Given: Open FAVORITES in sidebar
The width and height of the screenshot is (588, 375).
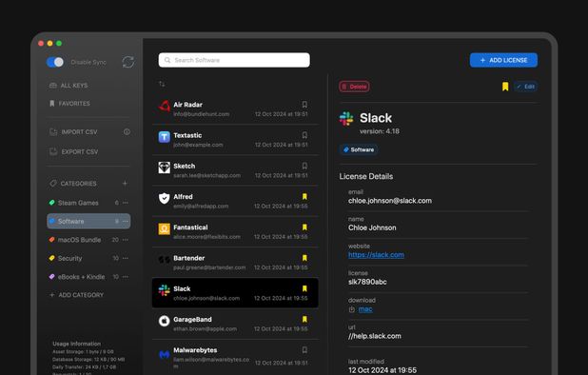Looking at the screenshot, I should pyautogui.click(x=69, y=104).
